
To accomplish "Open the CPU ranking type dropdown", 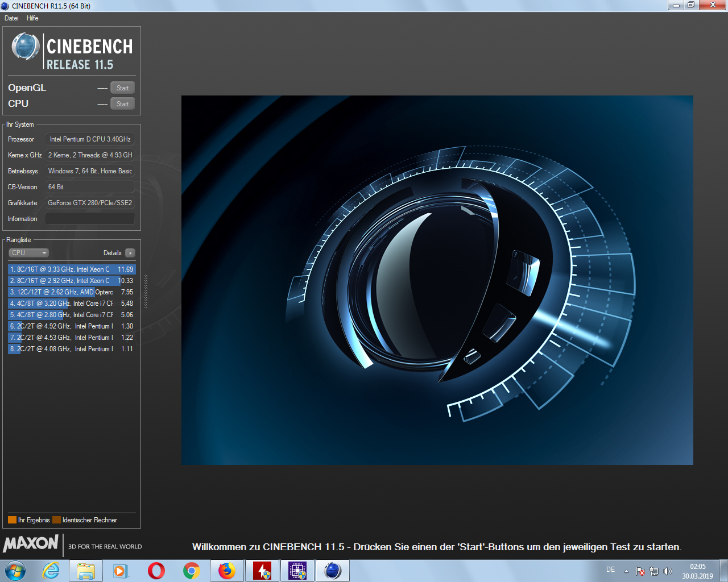I will (28, 253).
